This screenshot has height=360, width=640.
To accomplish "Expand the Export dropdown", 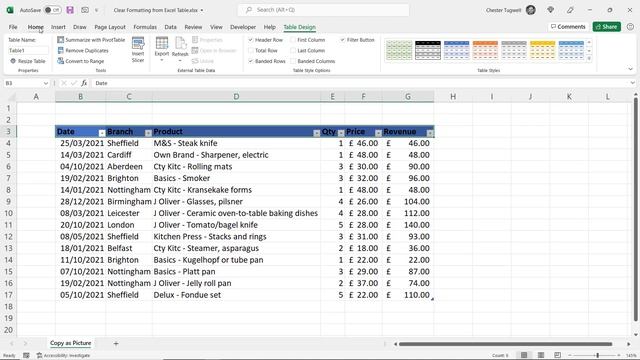I will tap(162, 60).
